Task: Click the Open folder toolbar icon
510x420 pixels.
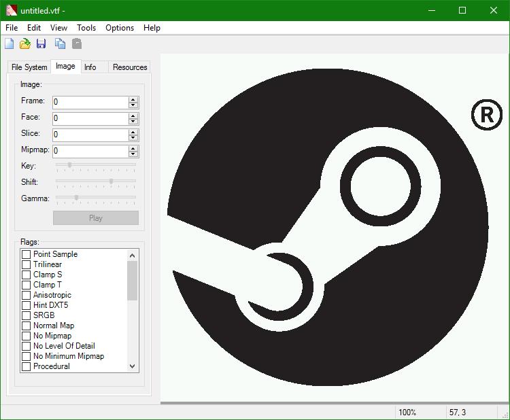Action: [x=24, y=43]
